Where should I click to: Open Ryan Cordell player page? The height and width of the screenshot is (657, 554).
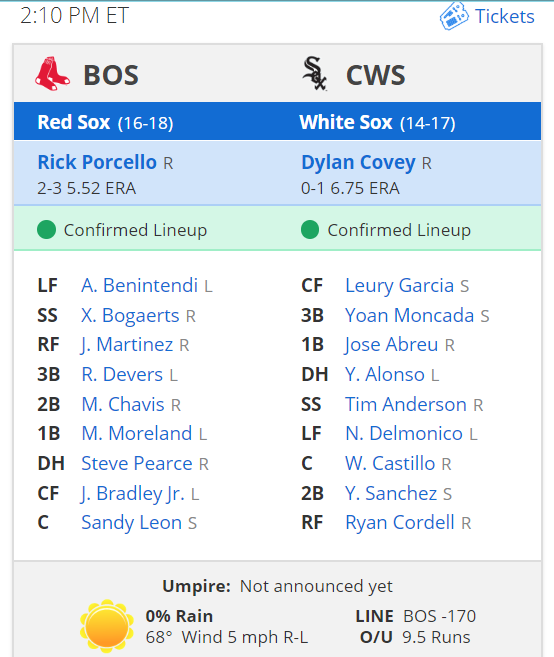click(x=400, y=522)
